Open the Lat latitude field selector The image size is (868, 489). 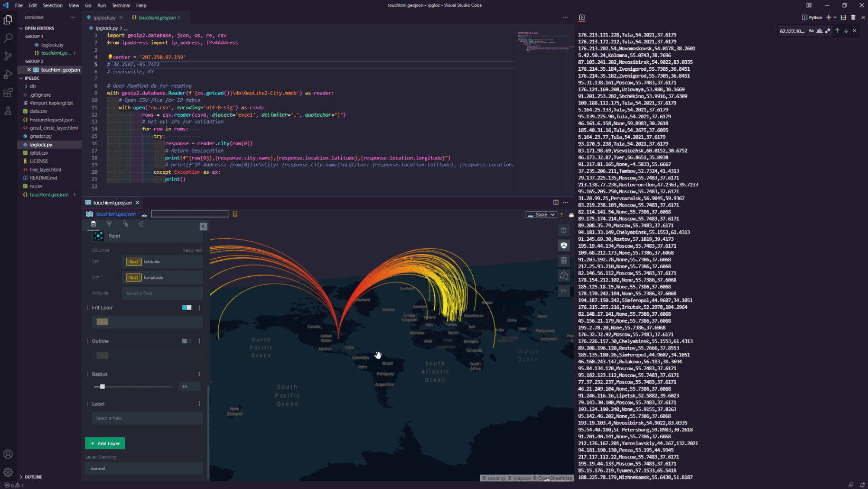(x=162, y=261)
